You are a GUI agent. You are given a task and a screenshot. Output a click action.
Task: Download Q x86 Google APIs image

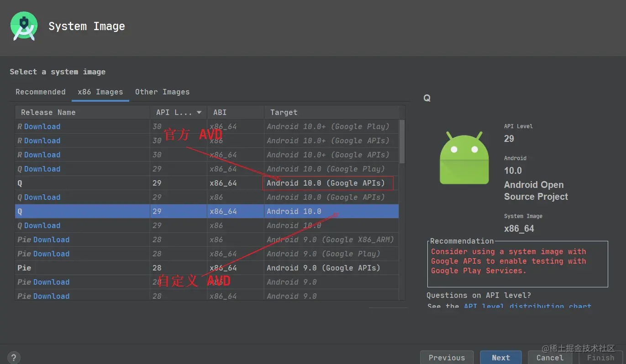tap(42, 197)
